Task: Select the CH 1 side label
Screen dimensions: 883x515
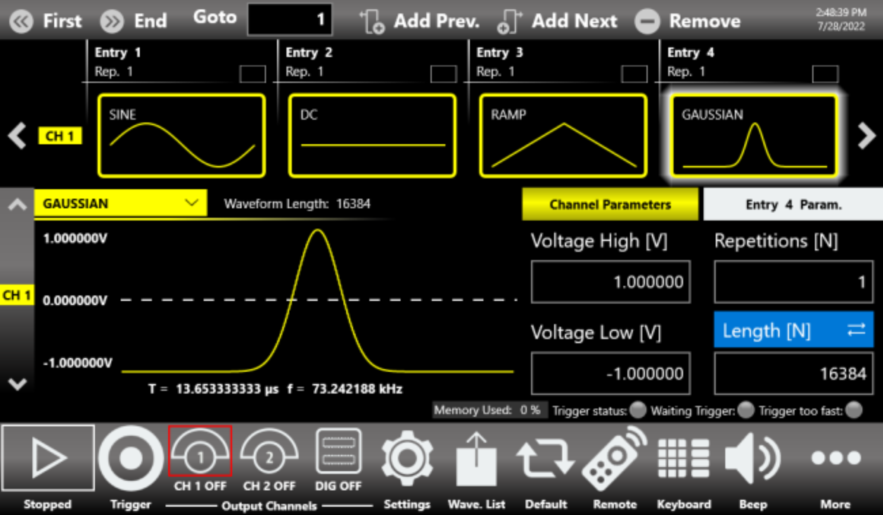Action: click(x=17, y=295)
